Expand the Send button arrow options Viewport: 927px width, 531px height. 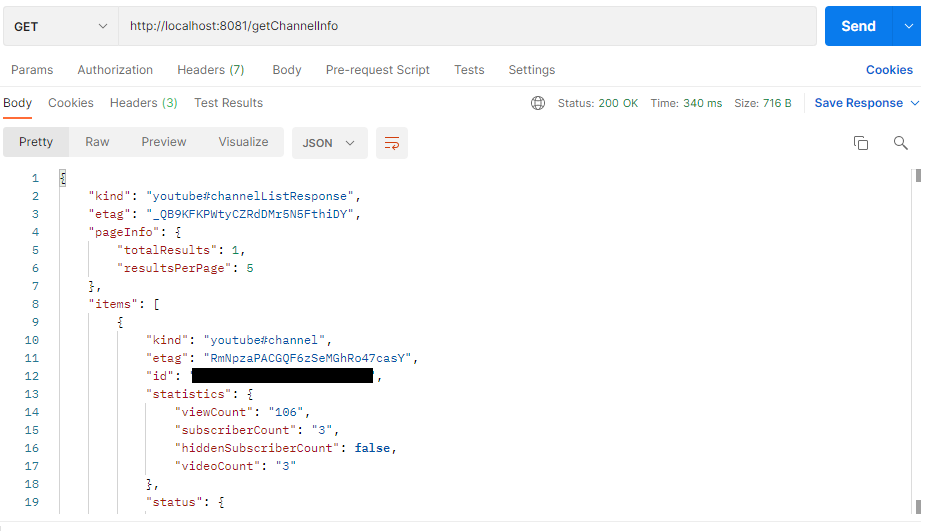coord(908,26)
